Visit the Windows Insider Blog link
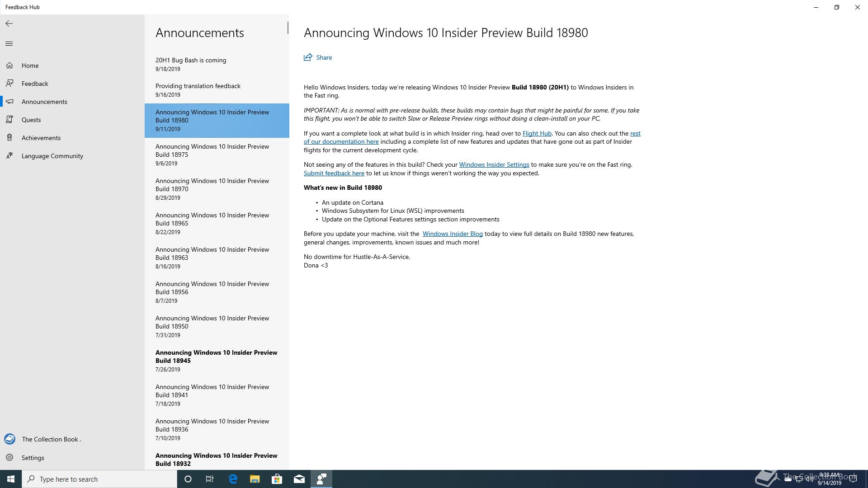This screenshot has height=488, width=868. pyautogui.click(x=453, y=234)
